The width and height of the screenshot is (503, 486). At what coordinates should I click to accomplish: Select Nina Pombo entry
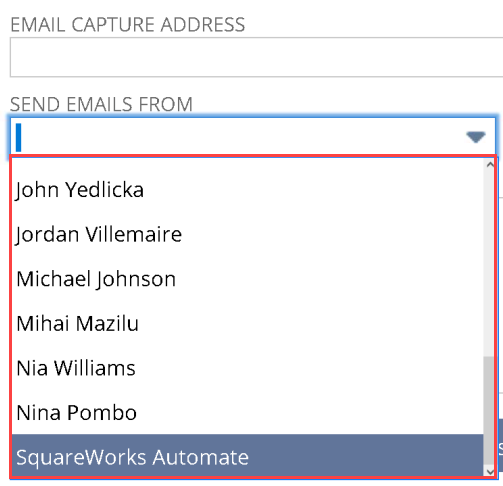point(247,413)
